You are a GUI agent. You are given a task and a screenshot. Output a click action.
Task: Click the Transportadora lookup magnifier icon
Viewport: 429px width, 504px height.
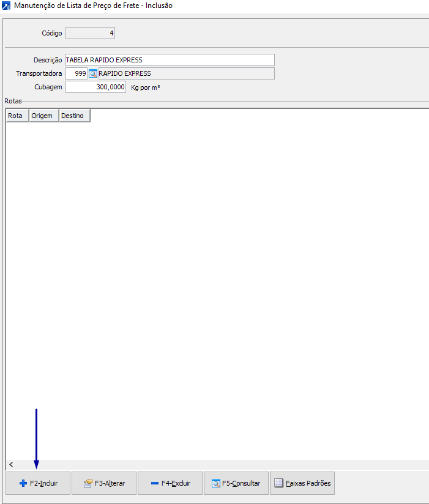tap(93, 73)
